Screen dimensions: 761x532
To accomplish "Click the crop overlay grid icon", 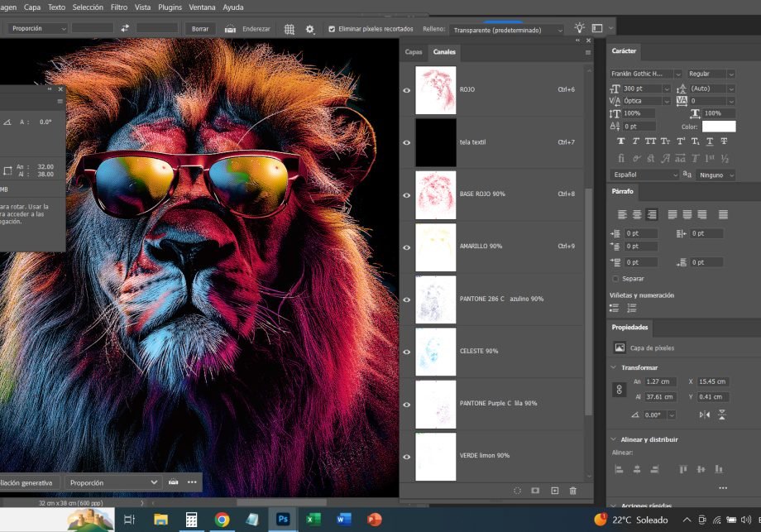I will click(x=290, y=29).
